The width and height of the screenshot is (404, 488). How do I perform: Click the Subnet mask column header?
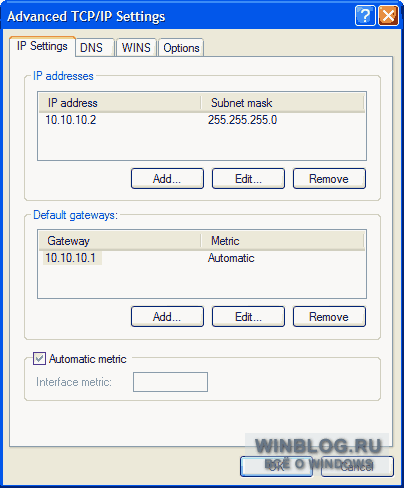(x=282, y=103)
